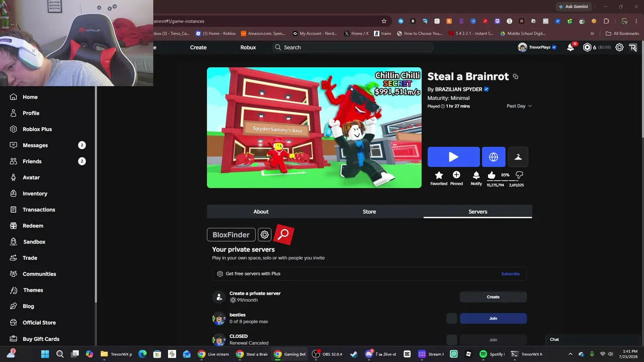Open Blog in the sidebar
The width and height of the screenshot is (644, 362).
point(28,306)
